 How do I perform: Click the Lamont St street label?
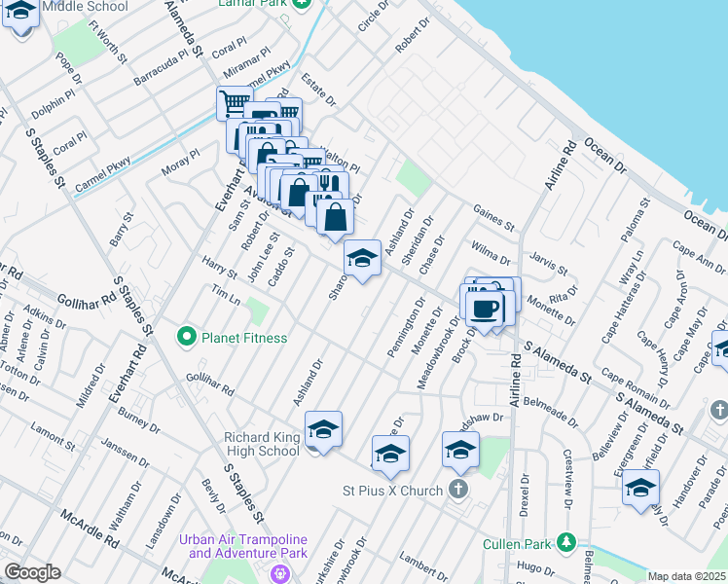[x=53, y=436]
